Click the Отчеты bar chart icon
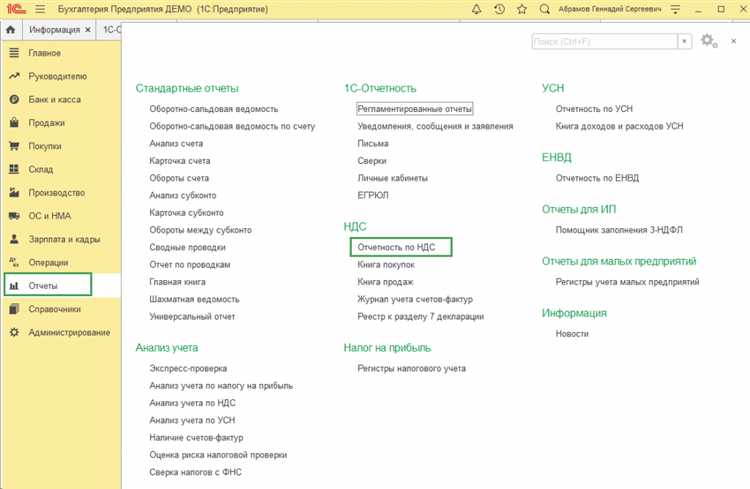This screenshot has height=489, width=750. click(14, 286)
